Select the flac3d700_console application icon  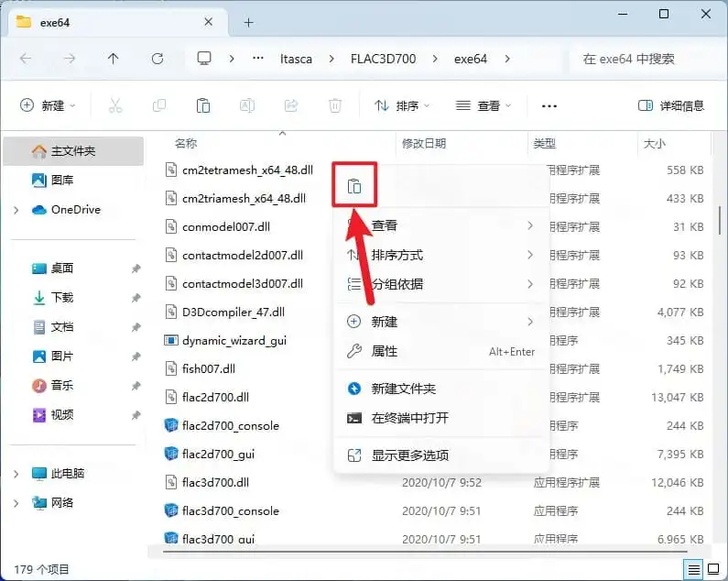click(x=171, y=510)
